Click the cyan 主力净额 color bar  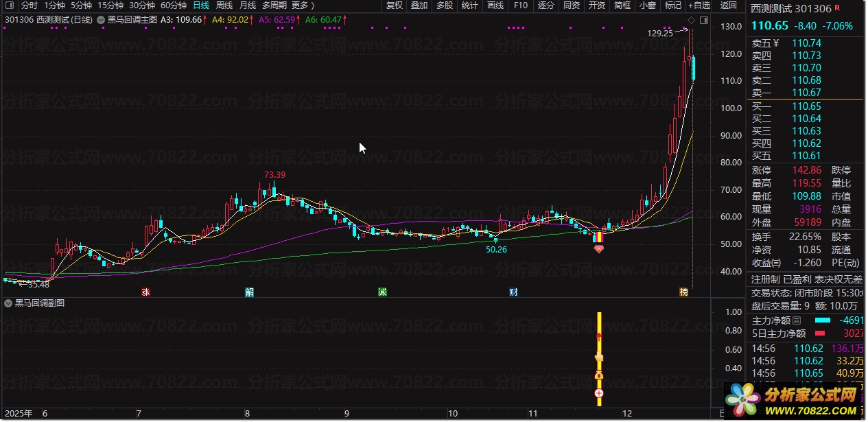823,320
